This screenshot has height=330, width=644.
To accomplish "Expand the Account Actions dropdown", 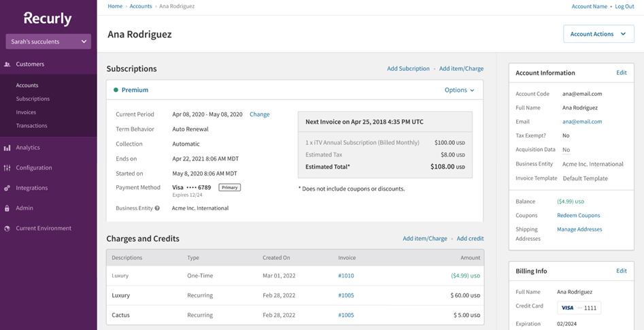I will pyautogui.click(x=598, y=34).
